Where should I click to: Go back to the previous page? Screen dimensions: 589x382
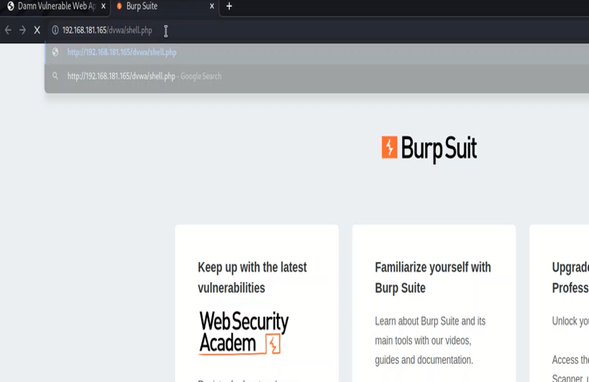[8, 30]
